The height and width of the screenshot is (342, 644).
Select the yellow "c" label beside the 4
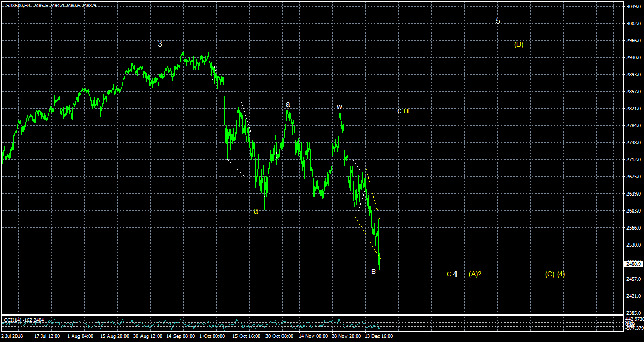(449, 274)
